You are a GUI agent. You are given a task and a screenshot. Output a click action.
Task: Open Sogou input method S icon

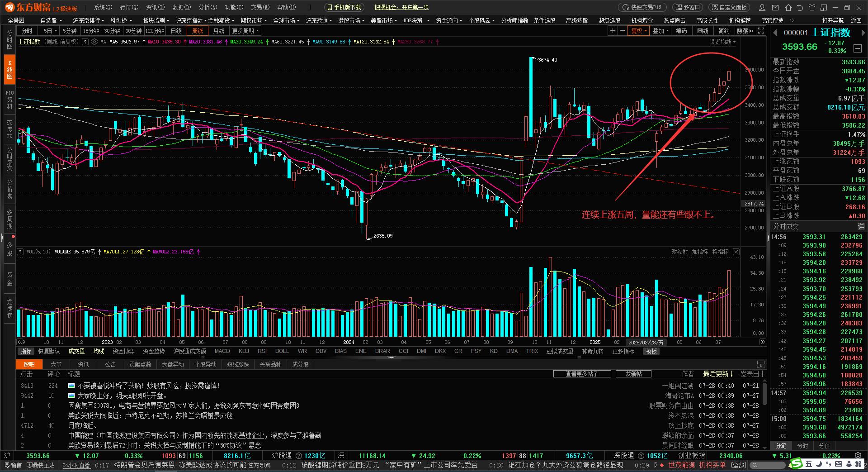coord(797,463)
